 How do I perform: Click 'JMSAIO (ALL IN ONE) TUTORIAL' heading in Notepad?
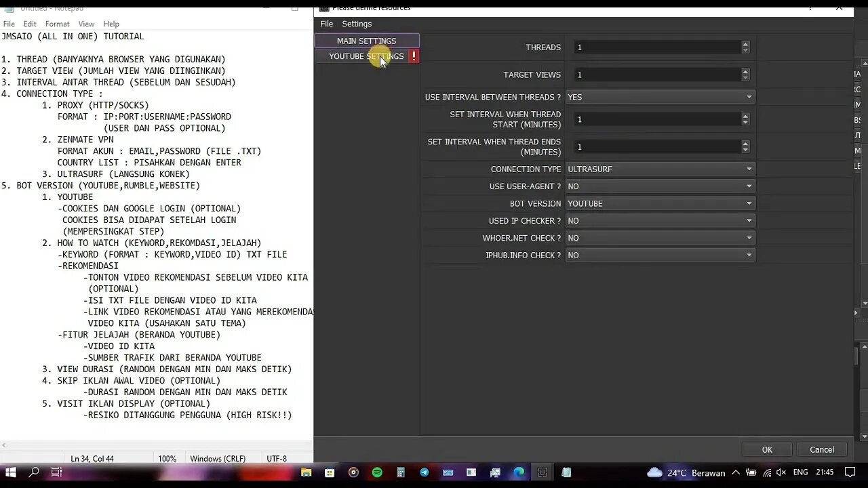[x=73, y=36]
